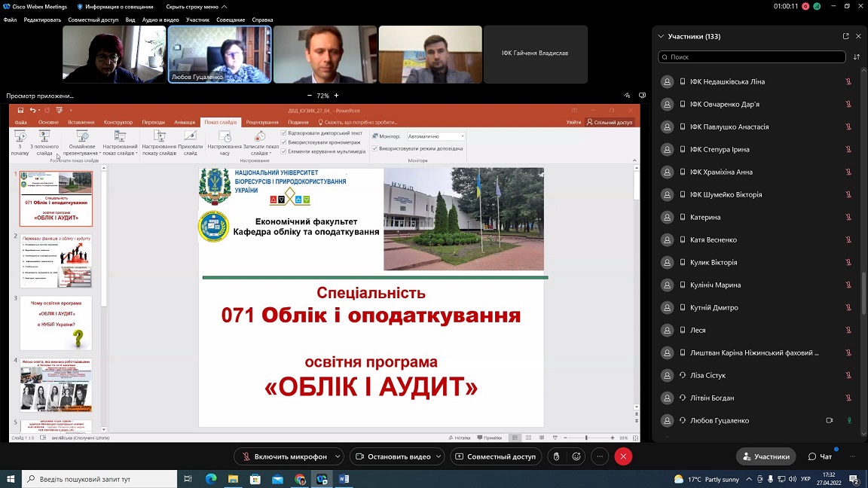868x488 pixels.
Task: Click PowerPoint undo arrow icon
Action: click(32, 110)
